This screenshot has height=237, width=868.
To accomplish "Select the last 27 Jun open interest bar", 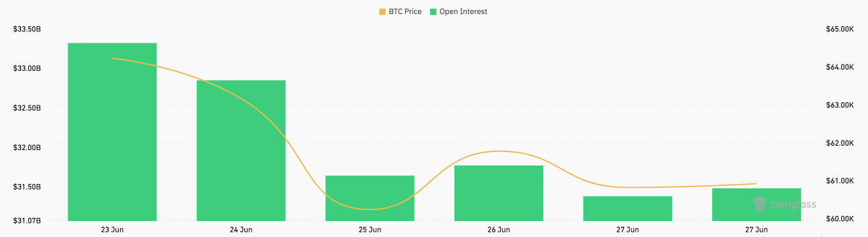I will (757, 204).
